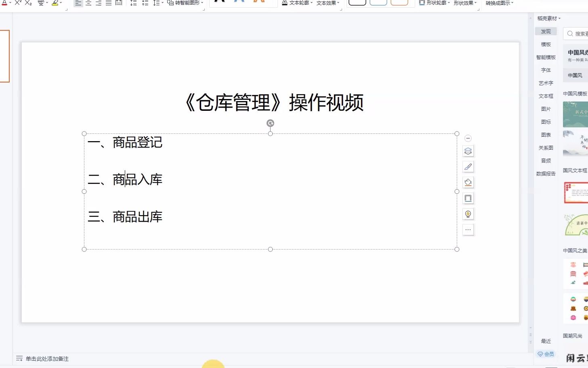
Task: Click the 会员 link at the bottom right
Action: click(x=546, y=354)
